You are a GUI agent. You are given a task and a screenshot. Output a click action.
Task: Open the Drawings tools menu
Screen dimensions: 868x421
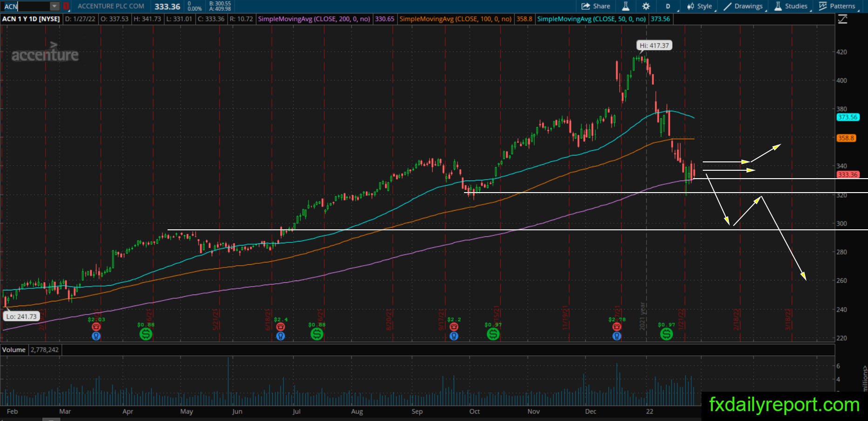coord(743,6)
